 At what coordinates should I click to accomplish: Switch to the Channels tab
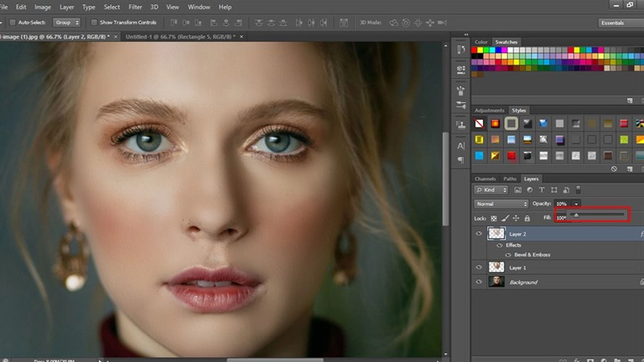coord(485,179)
